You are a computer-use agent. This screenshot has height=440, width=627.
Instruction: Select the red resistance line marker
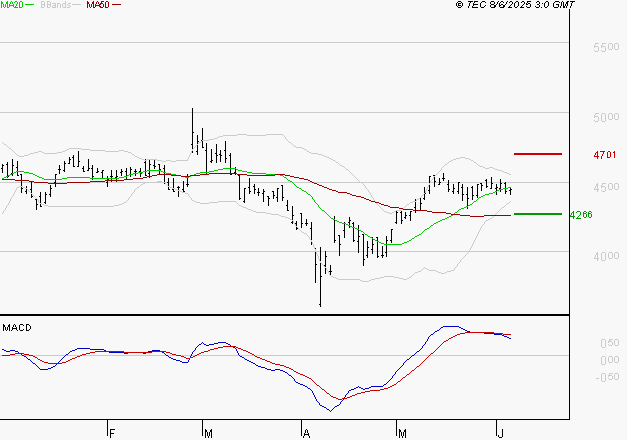point(538,154)
